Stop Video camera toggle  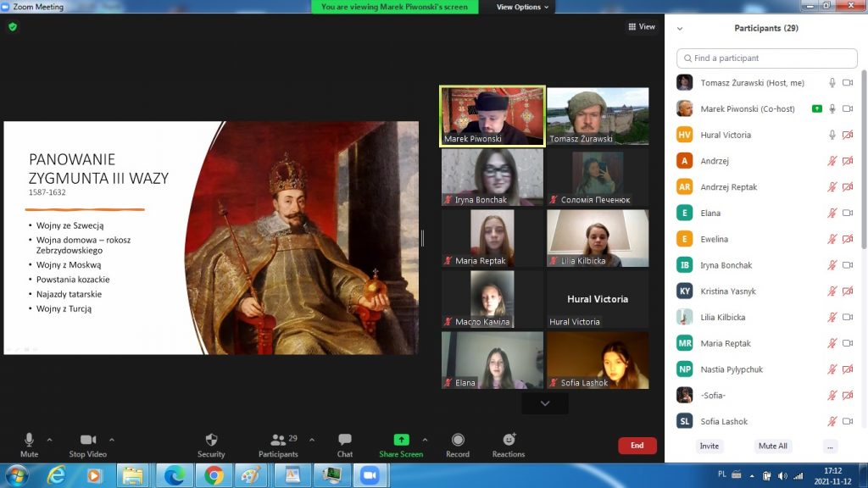click(x=87, y=440)
